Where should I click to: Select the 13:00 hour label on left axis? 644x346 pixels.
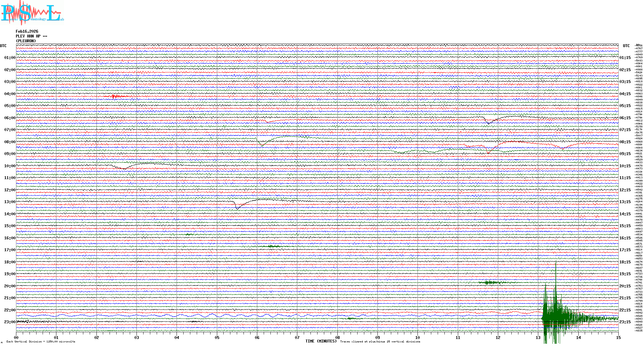(10, 202)
